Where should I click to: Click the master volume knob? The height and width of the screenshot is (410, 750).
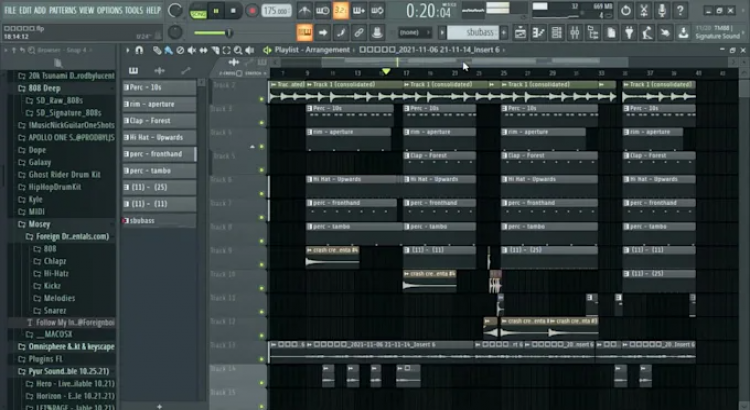[x=175, y=10]
